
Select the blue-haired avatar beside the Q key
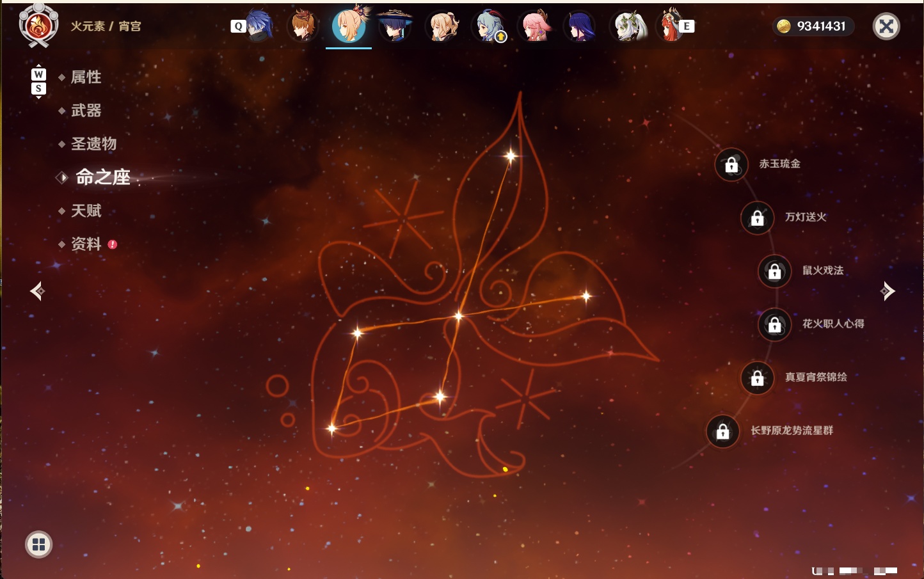259,26
